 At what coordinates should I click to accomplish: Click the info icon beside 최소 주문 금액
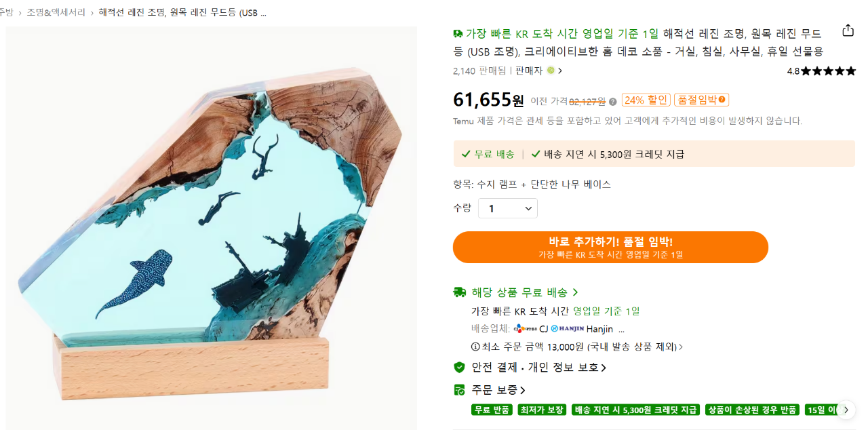pos(475,347)
